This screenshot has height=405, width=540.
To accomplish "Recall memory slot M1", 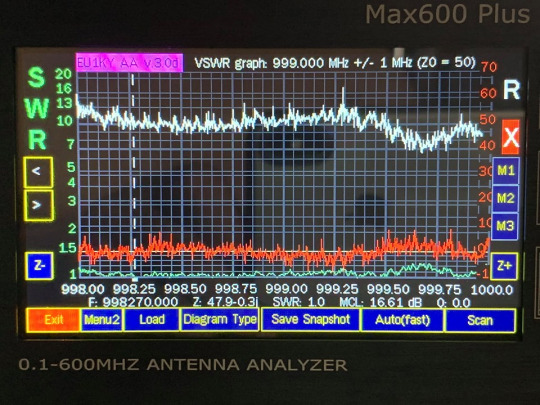I will coord(506,171).
